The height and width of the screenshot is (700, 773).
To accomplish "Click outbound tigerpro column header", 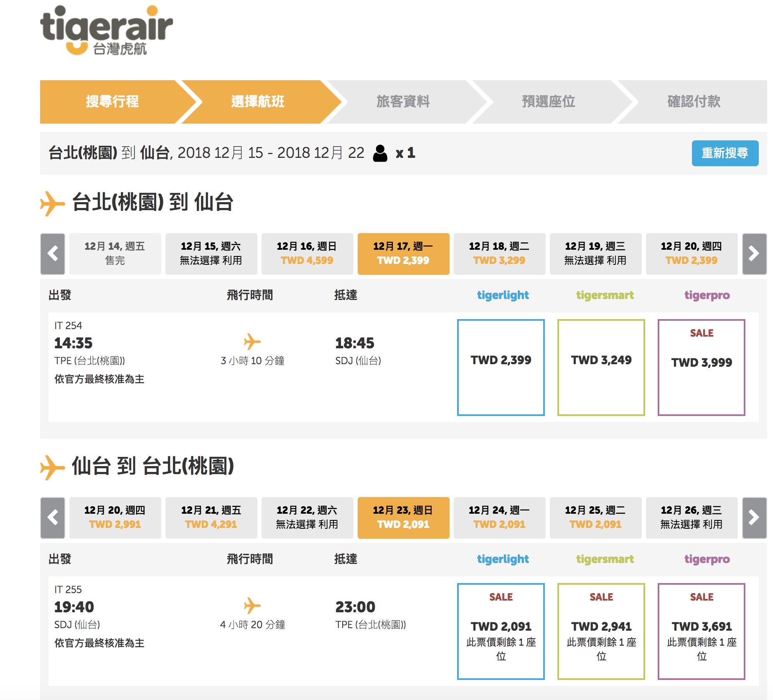I will click(707, 295).
